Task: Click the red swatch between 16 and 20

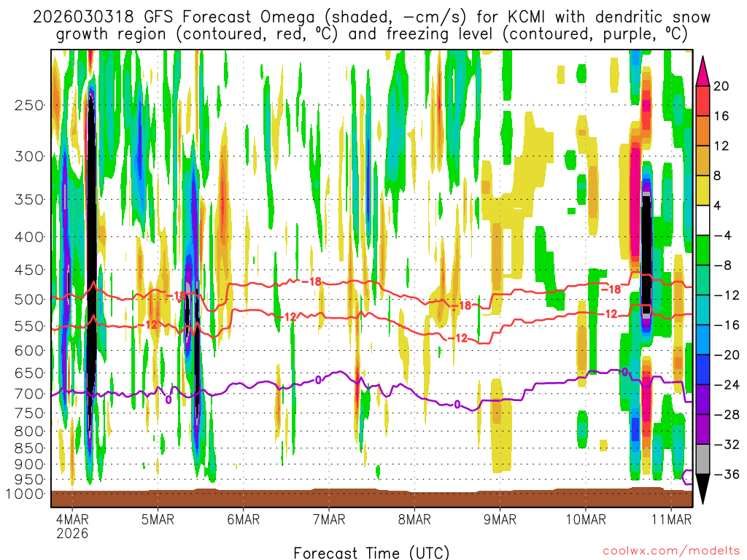Action: point(703,101)
